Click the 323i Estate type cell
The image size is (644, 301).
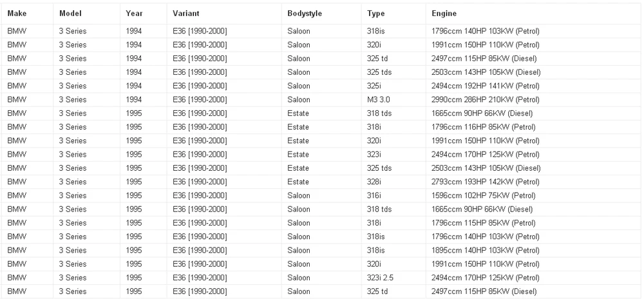[x=374, y=154]
